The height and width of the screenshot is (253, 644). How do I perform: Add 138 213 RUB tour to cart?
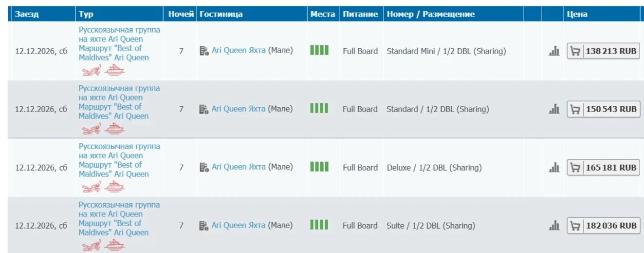[x=603, y=51]
